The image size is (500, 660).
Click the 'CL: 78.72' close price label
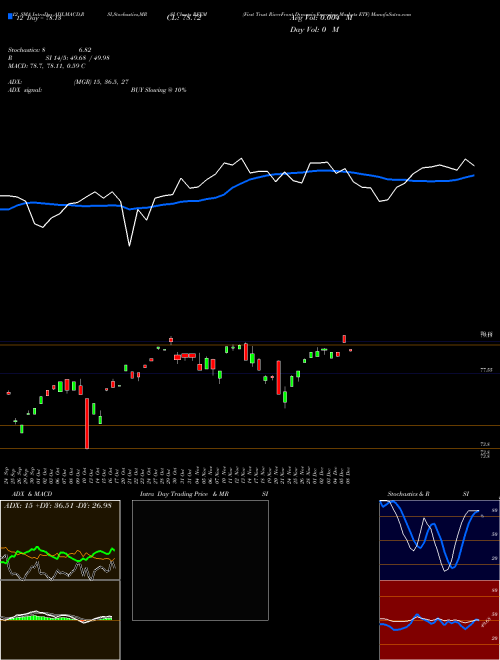[184, 18]
